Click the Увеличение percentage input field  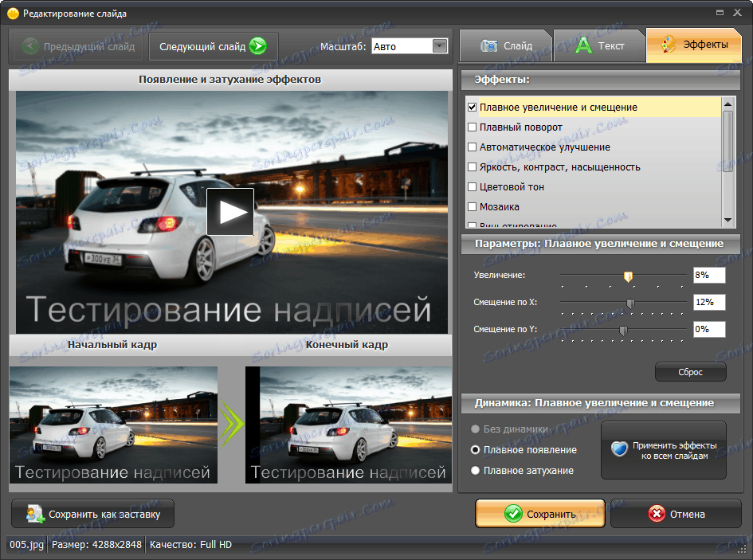pyautogui.click(x=708, y=276)
